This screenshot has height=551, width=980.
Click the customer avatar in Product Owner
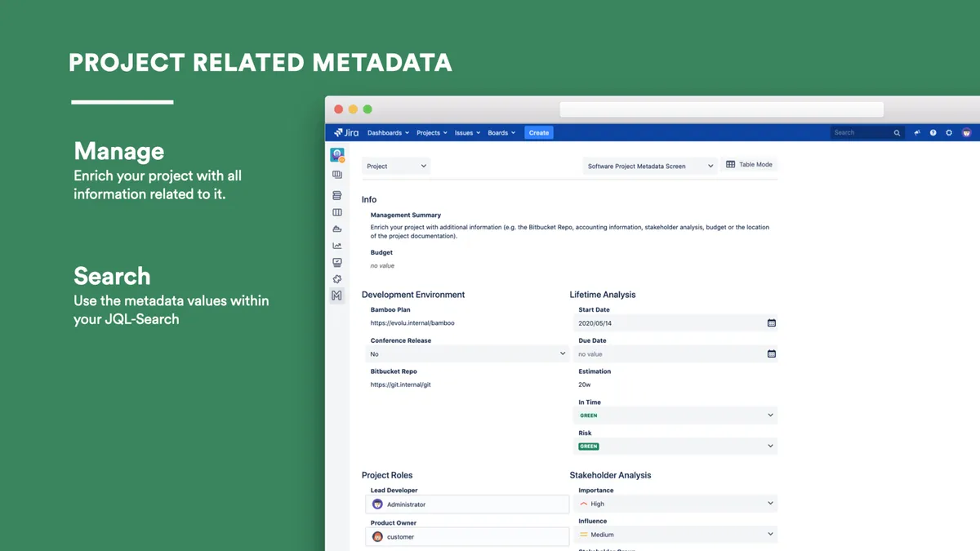[377, 537]
